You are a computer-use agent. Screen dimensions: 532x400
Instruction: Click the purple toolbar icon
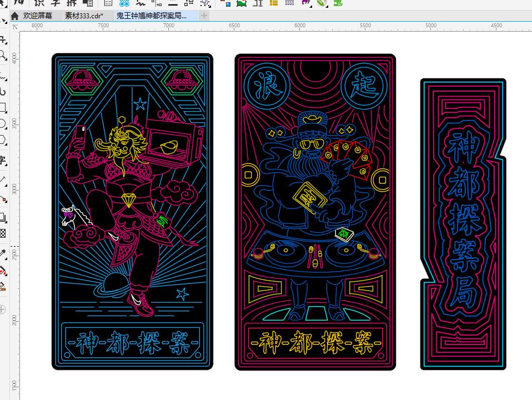pyautogui.click(x=305, y=3)
